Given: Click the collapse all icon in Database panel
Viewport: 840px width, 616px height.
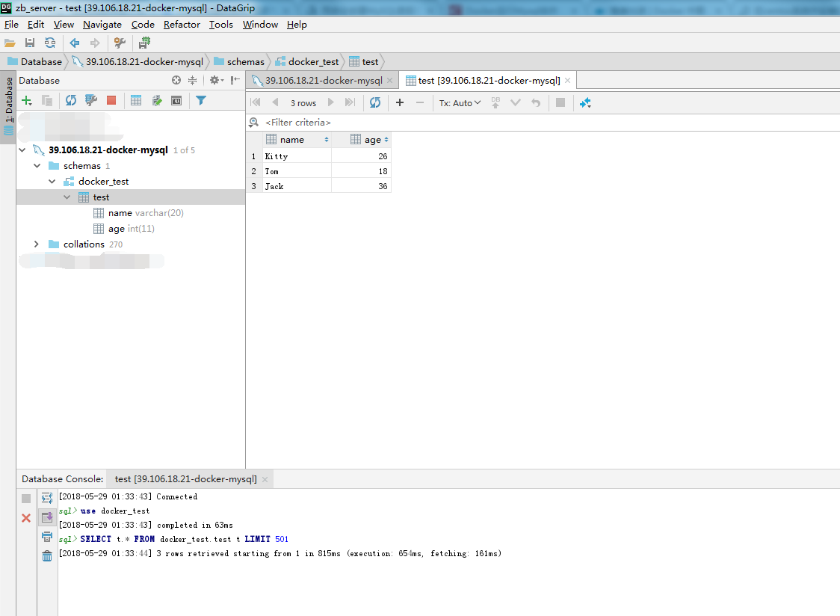Looking at the screenshot, I should (192, 81).
